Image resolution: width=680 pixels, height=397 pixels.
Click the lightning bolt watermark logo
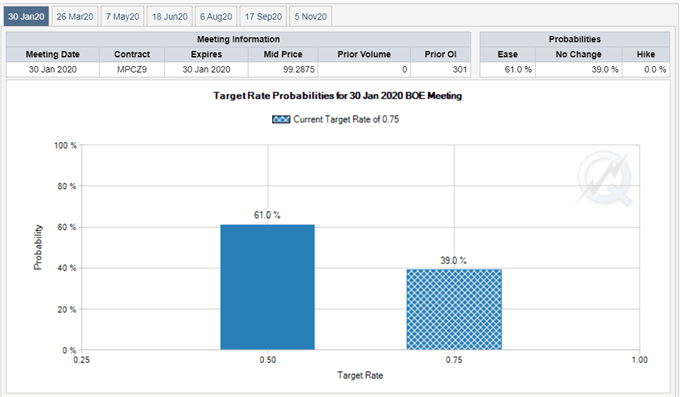pos(605,178)
